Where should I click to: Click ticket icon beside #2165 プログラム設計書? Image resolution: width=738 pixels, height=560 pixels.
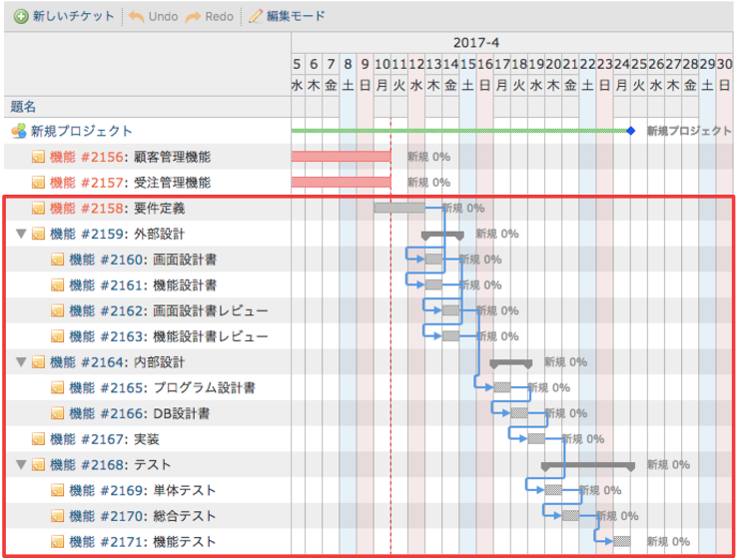(57, 387)
